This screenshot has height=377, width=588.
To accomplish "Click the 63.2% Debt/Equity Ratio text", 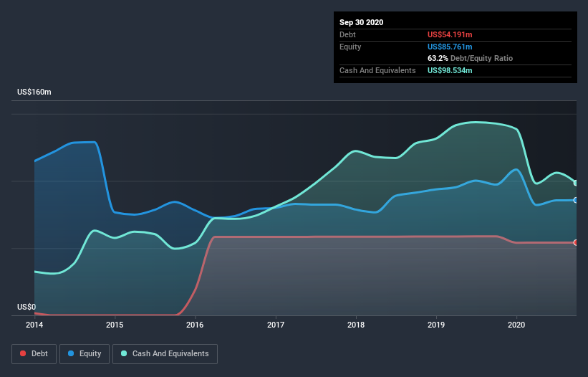I will 471,59.
